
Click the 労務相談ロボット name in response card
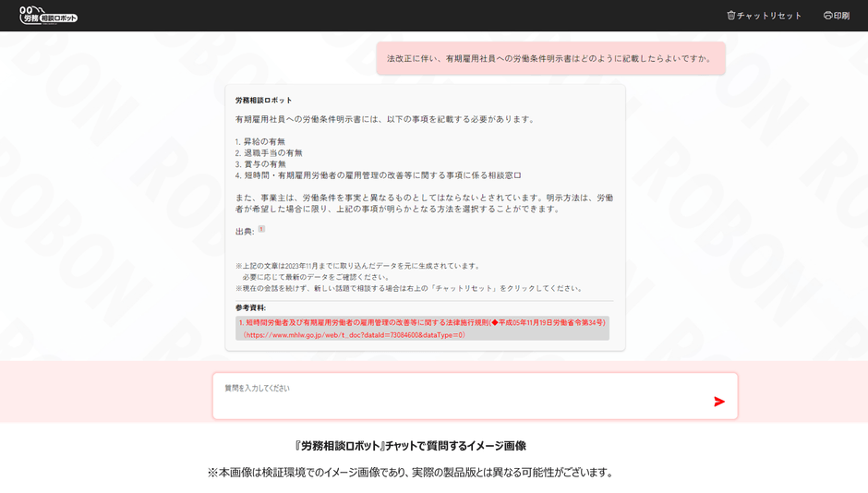[263, 100]
